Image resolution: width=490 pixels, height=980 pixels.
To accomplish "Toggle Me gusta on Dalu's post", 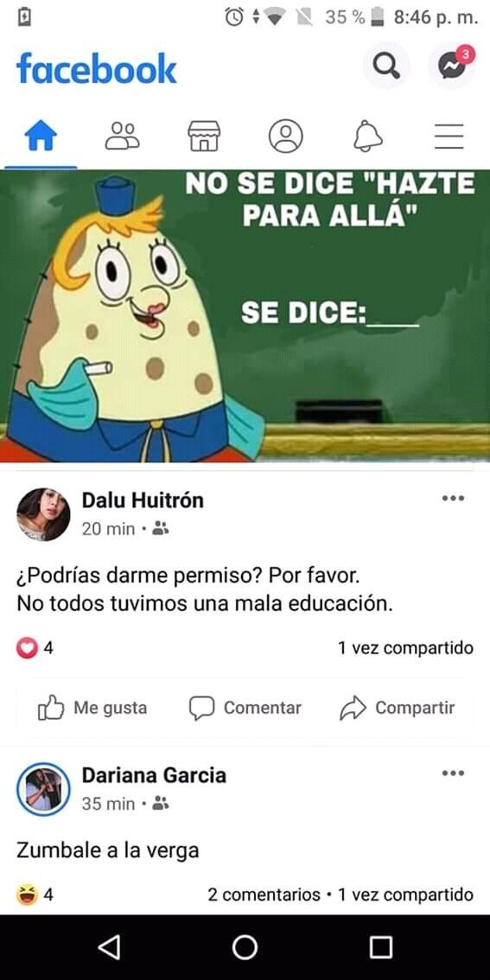I will [x=92, y=708].
